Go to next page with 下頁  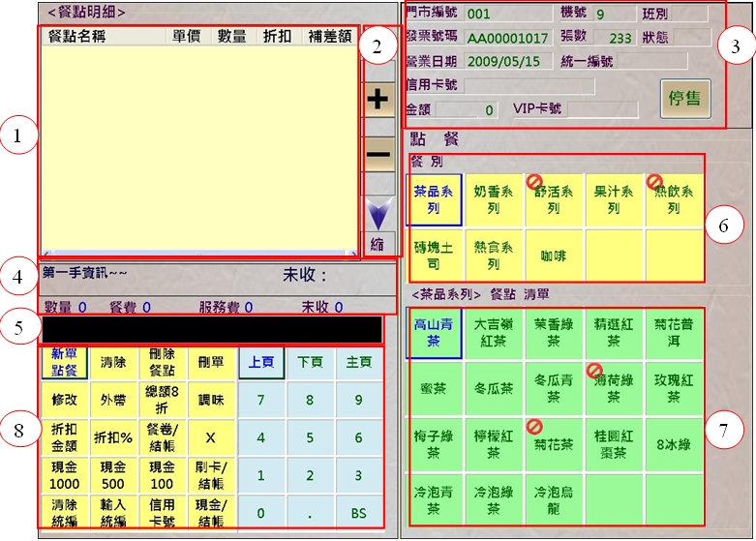(x=310, y=363)
